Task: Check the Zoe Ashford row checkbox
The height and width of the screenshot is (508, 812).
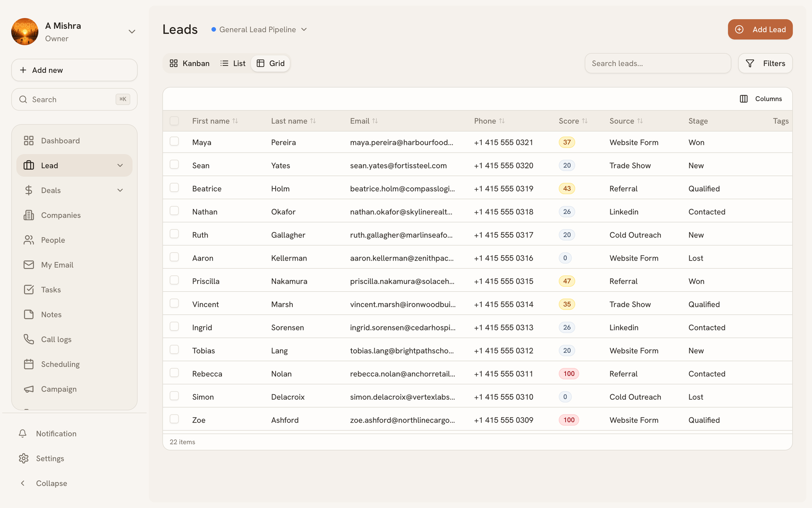Action: point(174,419)
